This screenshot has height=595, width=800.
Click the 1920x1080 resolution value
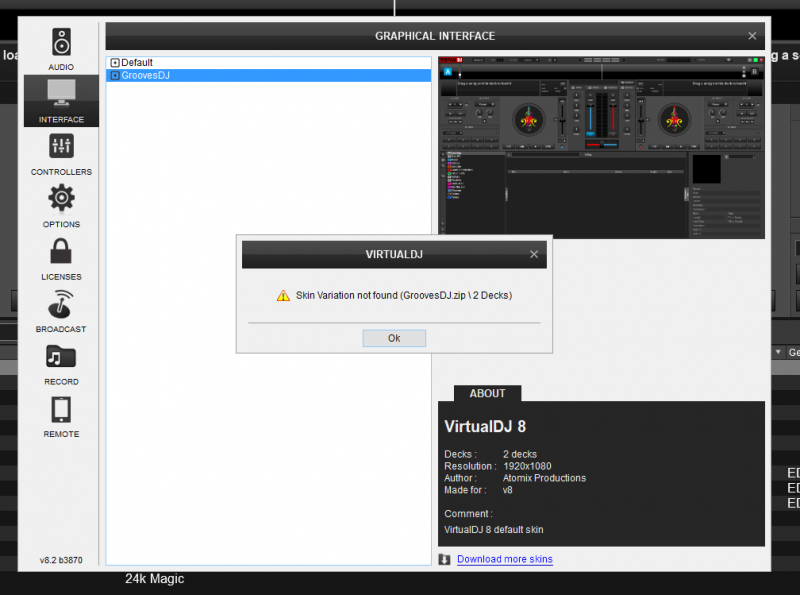[527, 466]
